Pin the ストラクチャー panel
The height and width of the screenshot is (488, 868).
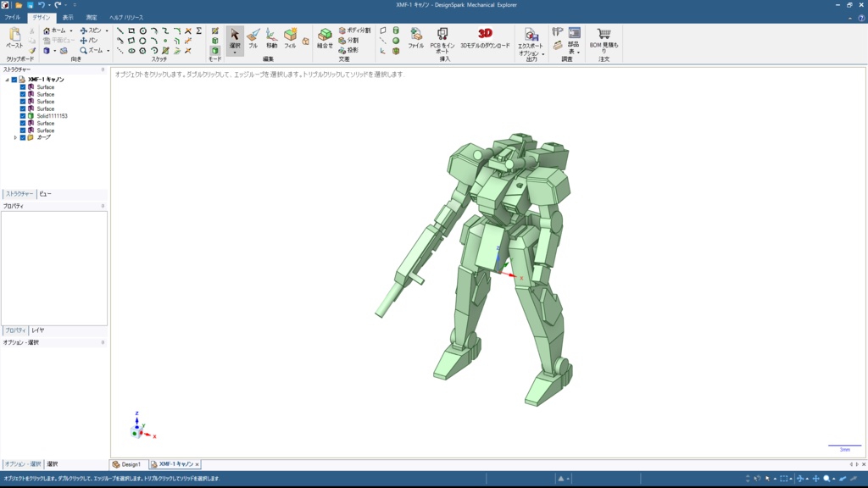103,69
